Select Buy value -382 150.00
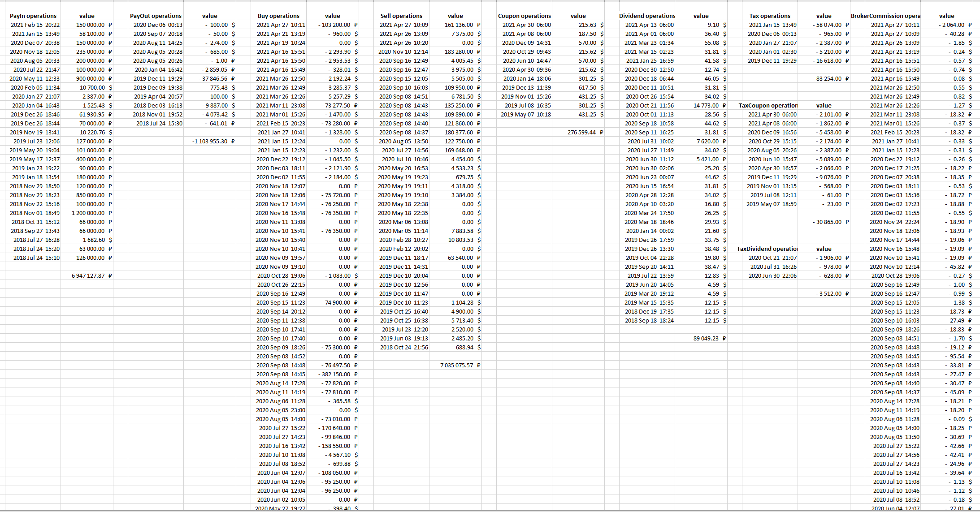Image resolution: width=980 pixels, height=512 pixels. click(333, 374)
